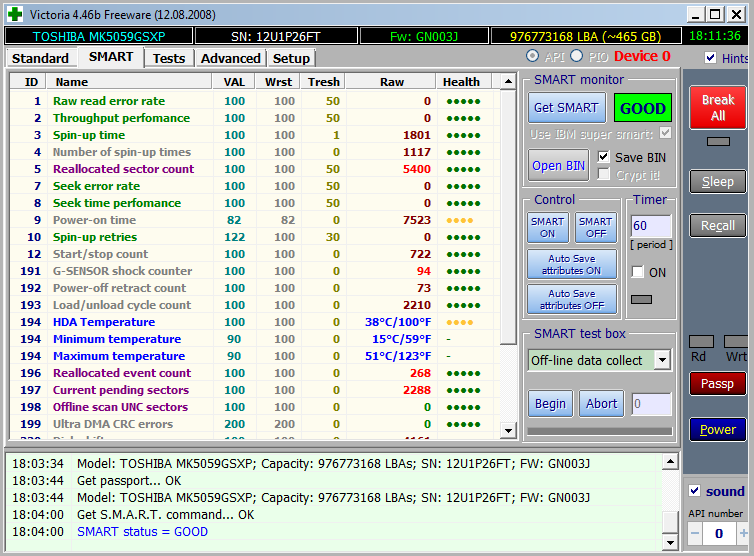Increase API number with plus button
This screenshot has height=556, width=754.
(x=742, y=535)
